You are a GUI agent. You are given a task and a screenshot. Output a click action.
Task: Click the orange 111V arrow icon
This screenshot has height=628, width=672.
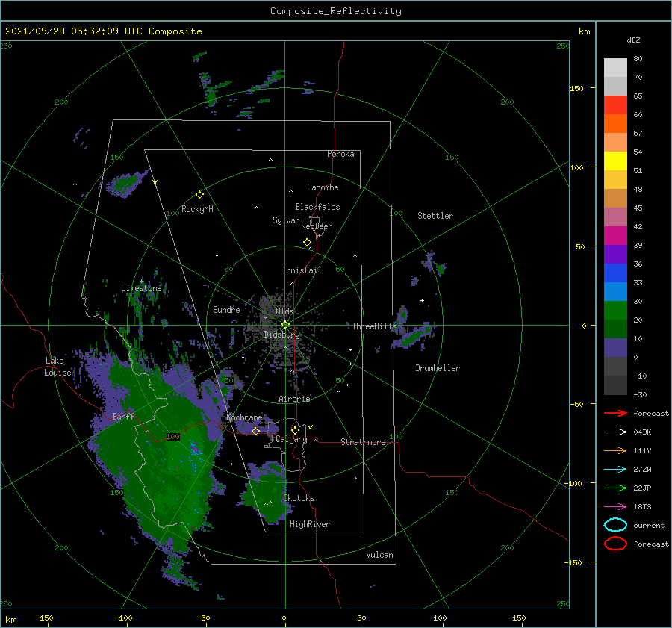point(615,450)
